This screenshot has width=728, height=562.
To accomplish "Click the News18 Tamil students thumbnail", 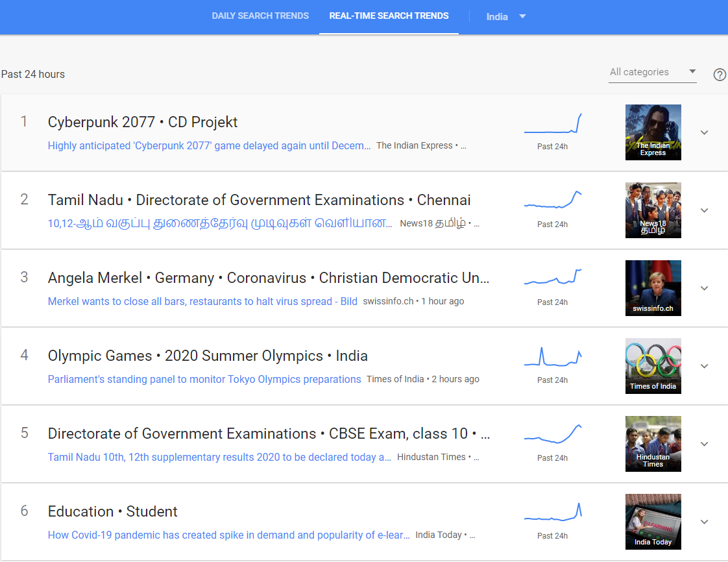I will coord(653,210).
